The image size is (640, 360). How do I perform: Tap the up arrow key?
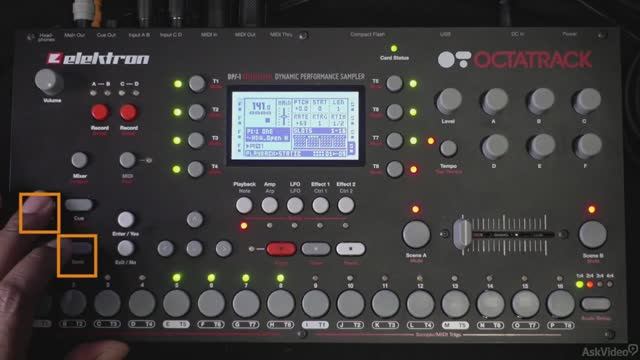coord(195,220)
